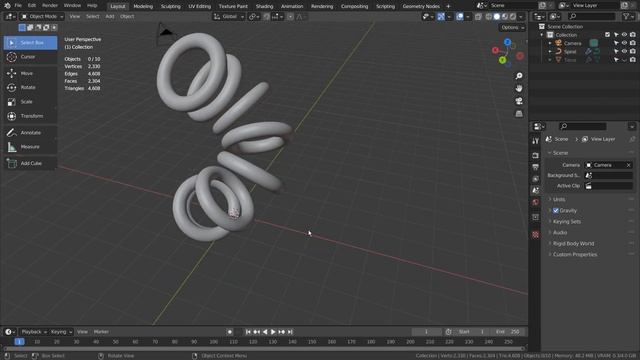Open the Output properties tab
Screen dimensions: 640x360
(536, 167)
